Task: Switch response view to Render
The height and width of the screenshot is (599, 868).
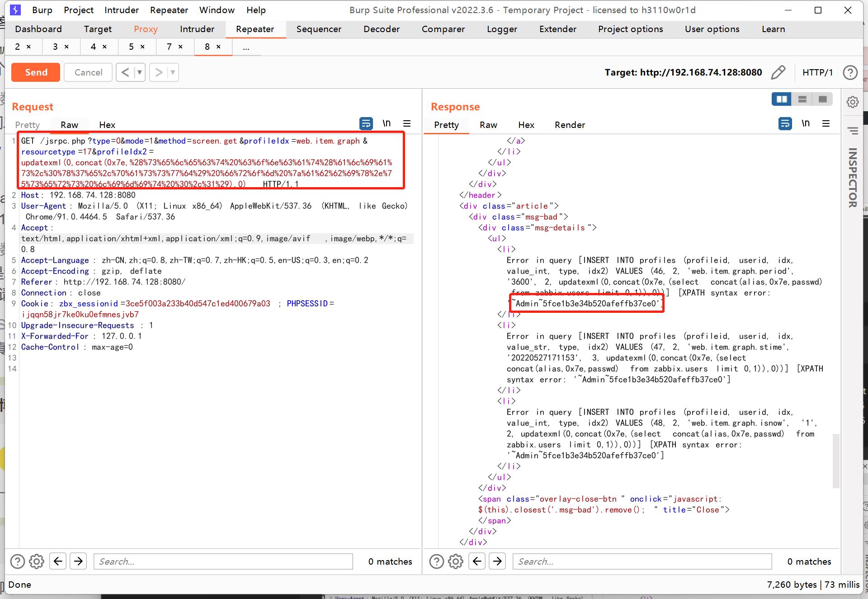Action: 570,125
